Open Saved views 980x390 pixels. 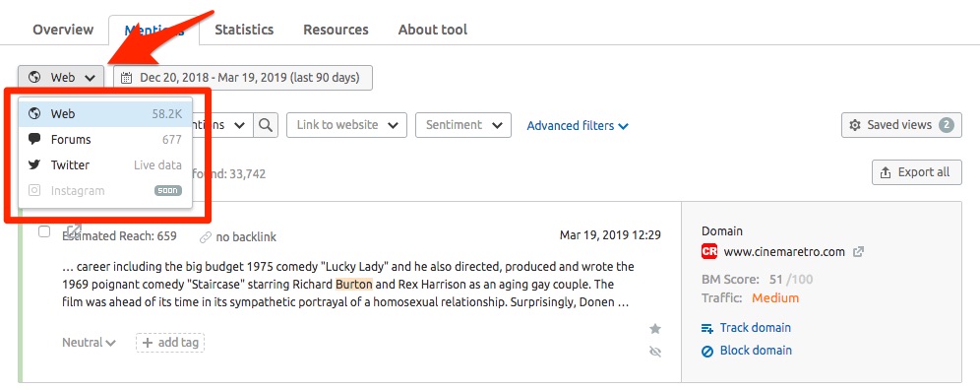pyautogui.click(x=901, y=125)
